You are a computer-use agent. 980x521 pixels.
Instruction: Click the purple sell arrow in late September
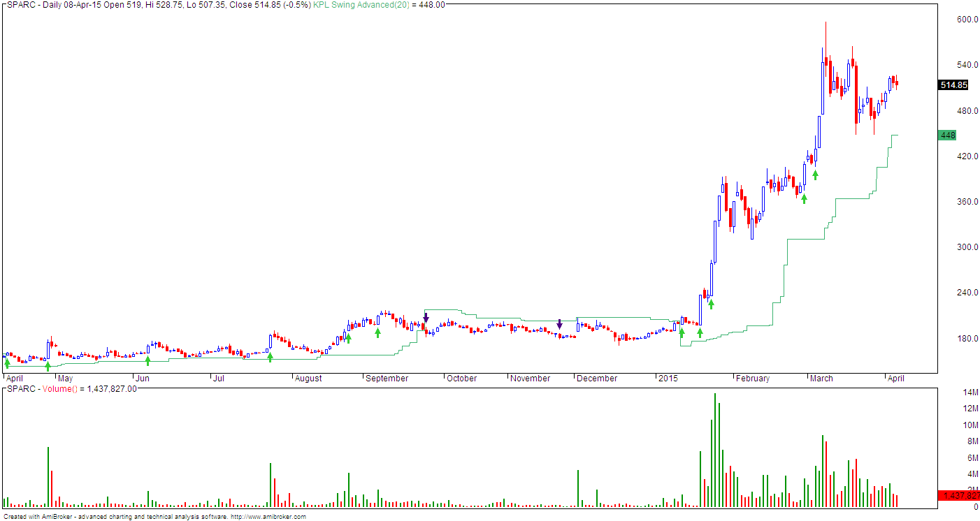[x=426, y=318]
